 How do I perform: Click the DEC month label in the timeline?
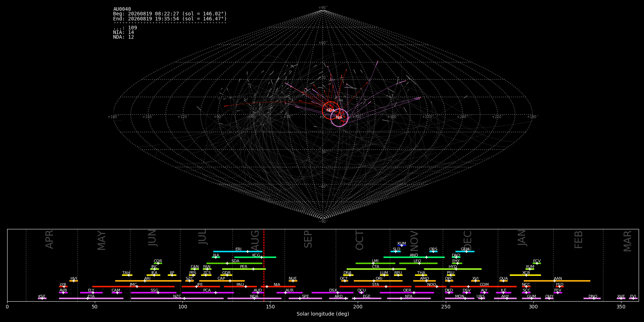(468, 240)
